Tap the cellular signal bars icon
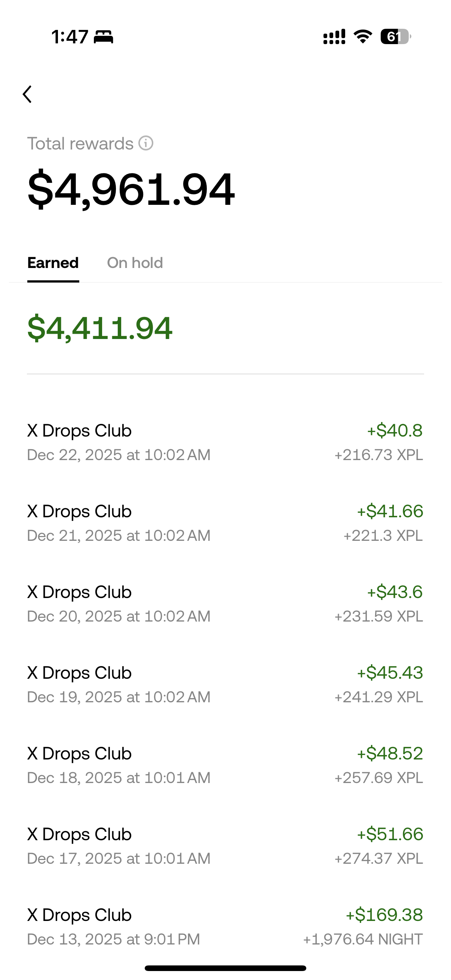 (334, 37)
